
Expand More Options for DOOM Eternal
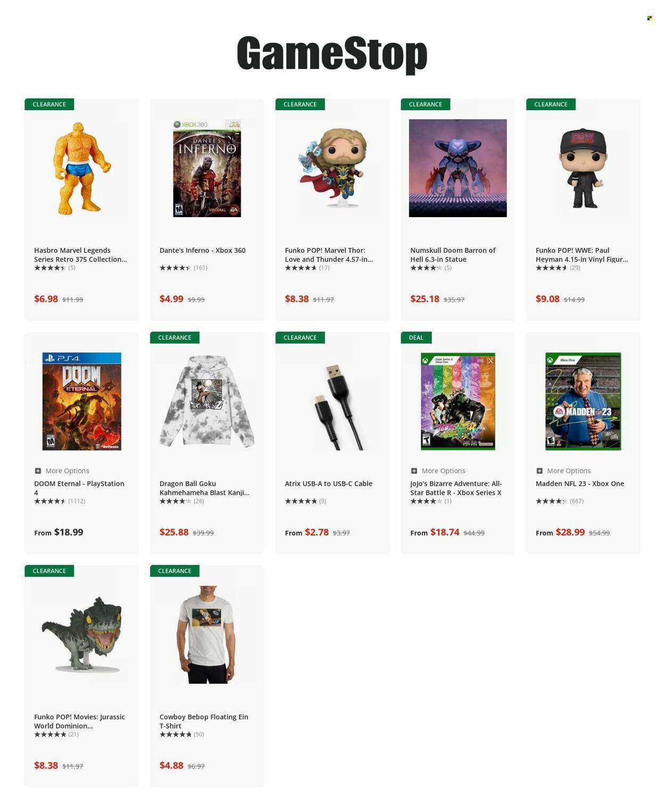point(62,470)
